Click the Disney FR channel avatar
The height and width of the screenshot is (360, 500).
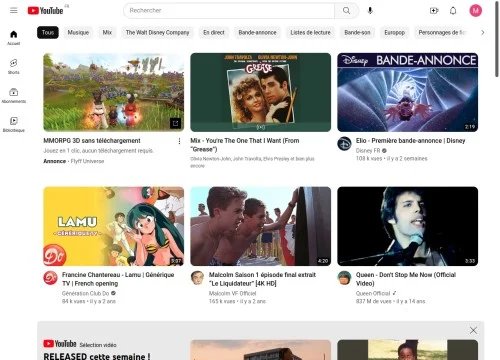click(344, 144)
